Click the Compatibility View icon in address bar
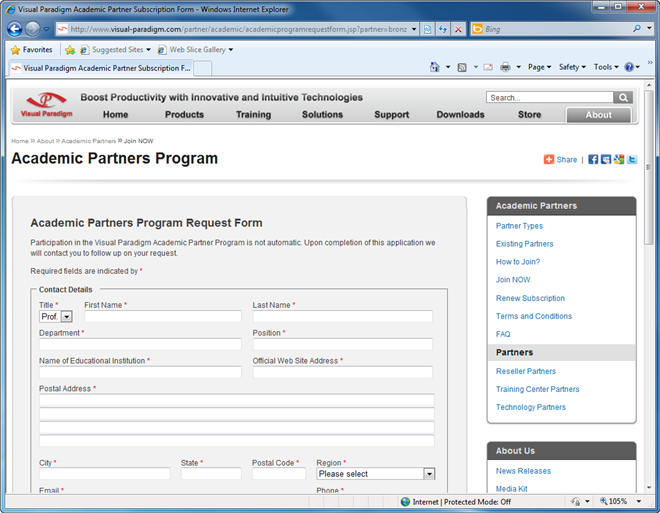 coord(427,29)
